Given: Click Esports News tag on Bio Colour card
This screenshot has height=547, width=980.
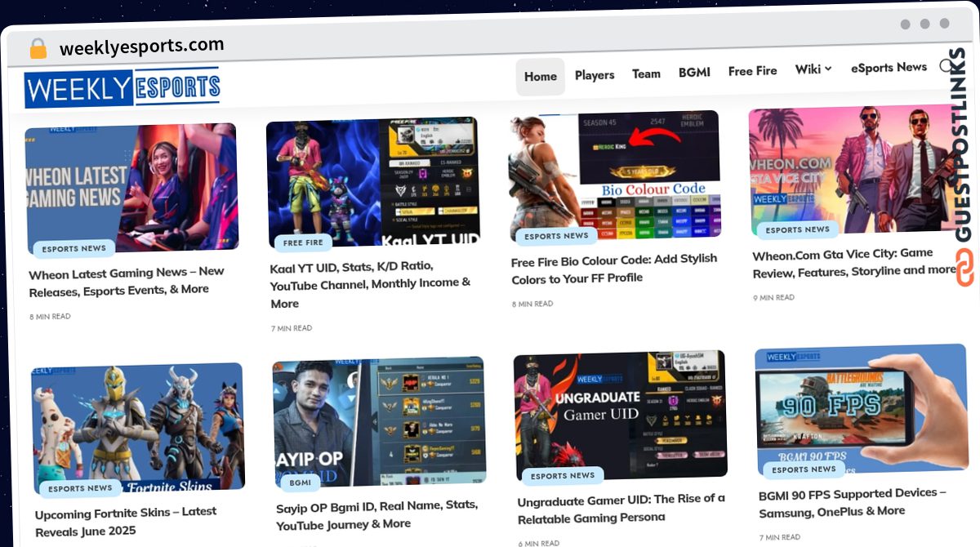Looking at the screenshot, I should point(556,236).
